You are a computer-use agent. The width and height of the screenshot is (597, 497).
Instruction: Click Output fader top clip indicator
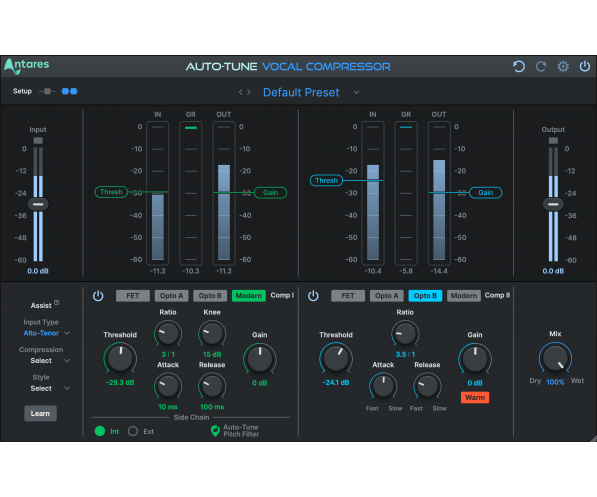click(x=553, y=141)
